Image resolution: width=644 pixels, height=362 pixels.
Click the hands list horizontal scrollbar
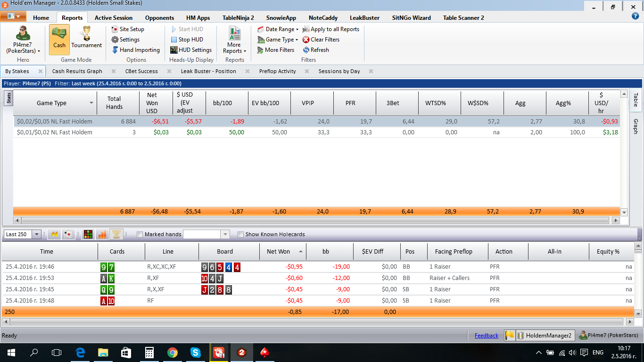317,322
